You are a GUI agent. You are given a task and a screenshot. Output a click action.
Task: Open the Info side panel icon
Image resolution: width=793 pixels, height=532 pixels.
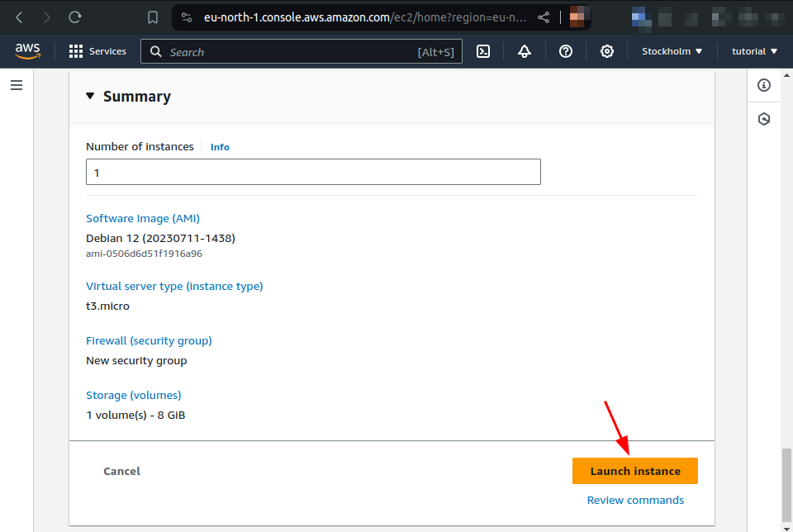(x=764, y=85)
